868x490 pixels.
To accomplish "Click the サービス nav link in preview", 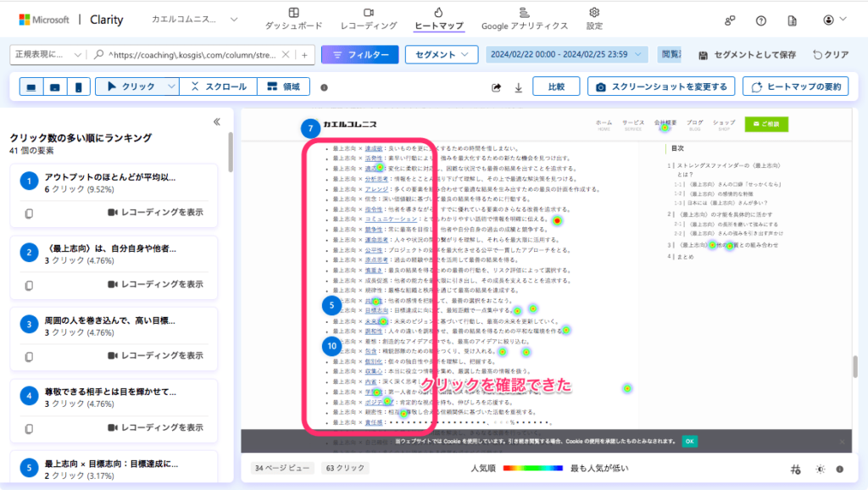I will tap(632, 125).
